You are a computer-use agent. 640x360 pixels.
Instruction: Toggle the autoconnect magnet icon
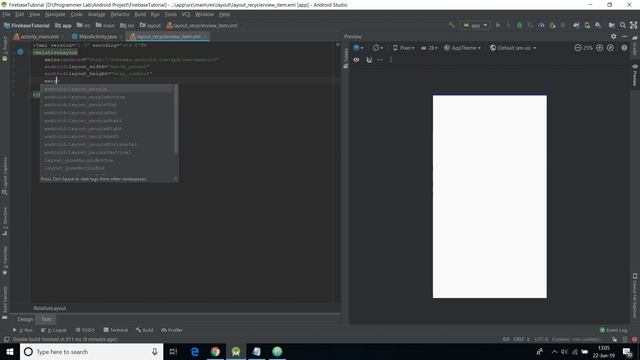(369, 60)
